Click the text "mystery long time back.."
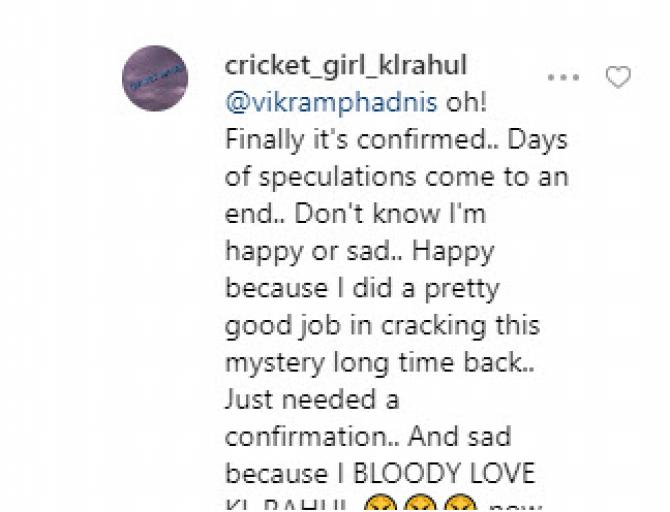The image size is (670, 512). 379,363
